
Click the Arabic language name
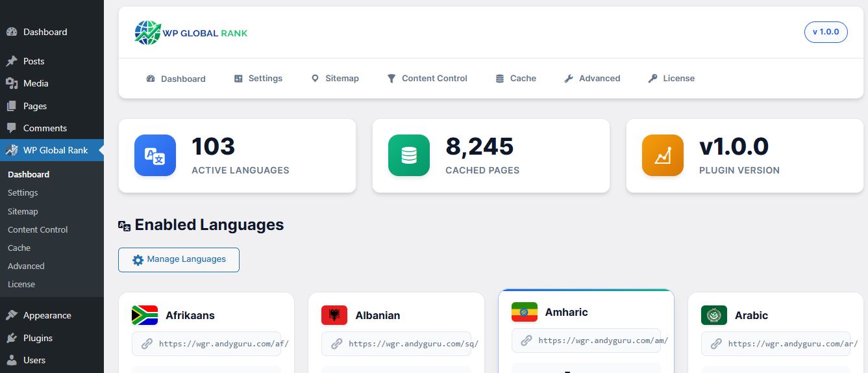tap(752, 315)
